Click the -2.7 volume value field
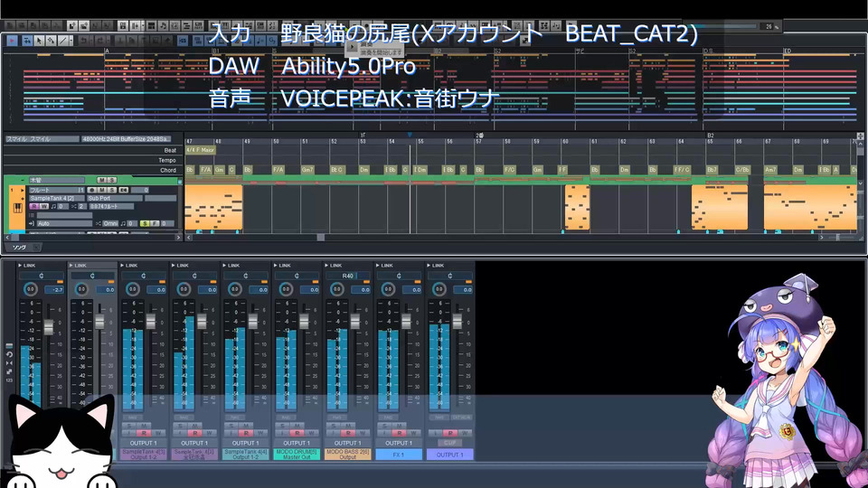 (54, 289)
